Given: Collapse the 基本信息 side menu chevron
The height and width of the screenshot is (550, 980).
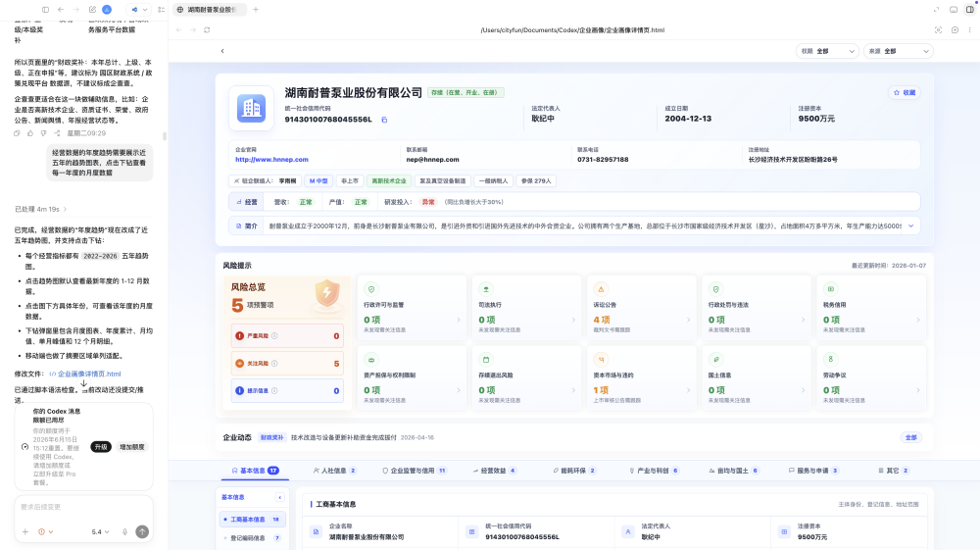Looking at the screenshot, I should click(279, 497).
